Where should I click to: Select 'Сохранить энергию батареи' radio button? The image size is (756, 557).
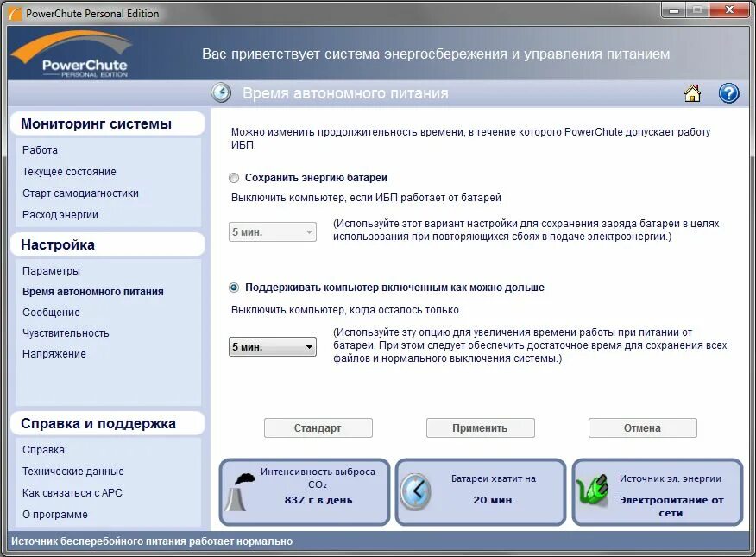point(234,178)
